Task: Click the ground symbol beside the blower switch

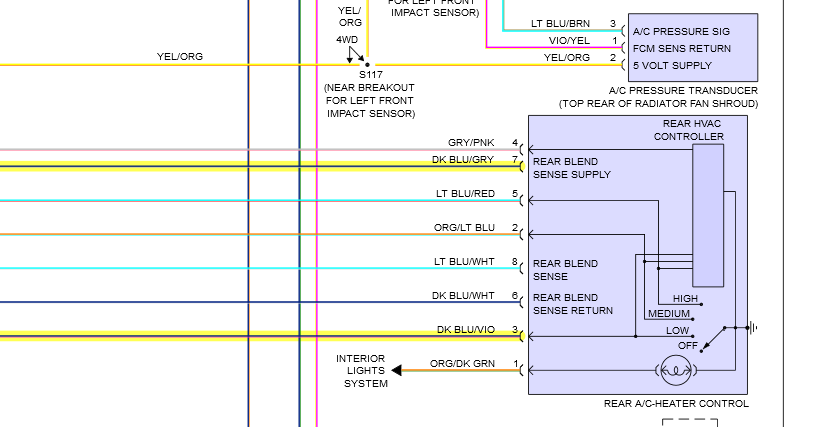Action: pyautogui.click(x=752, y=328)
